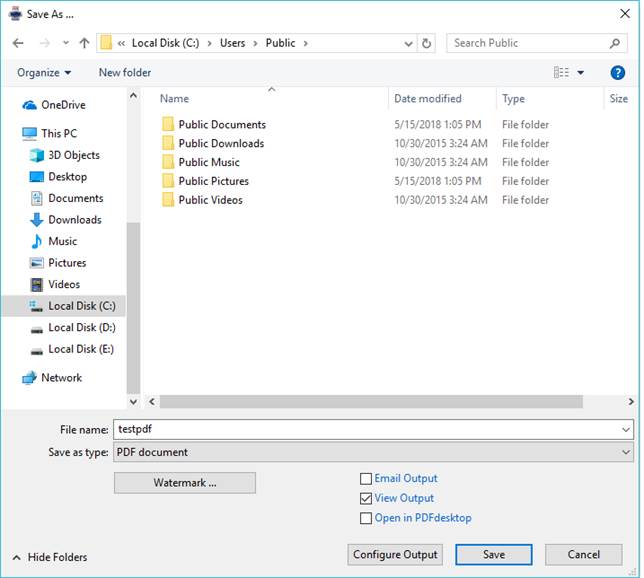Click the Change your view icon
This screenshot has height=578, width=644.
(x=562, y=73)
